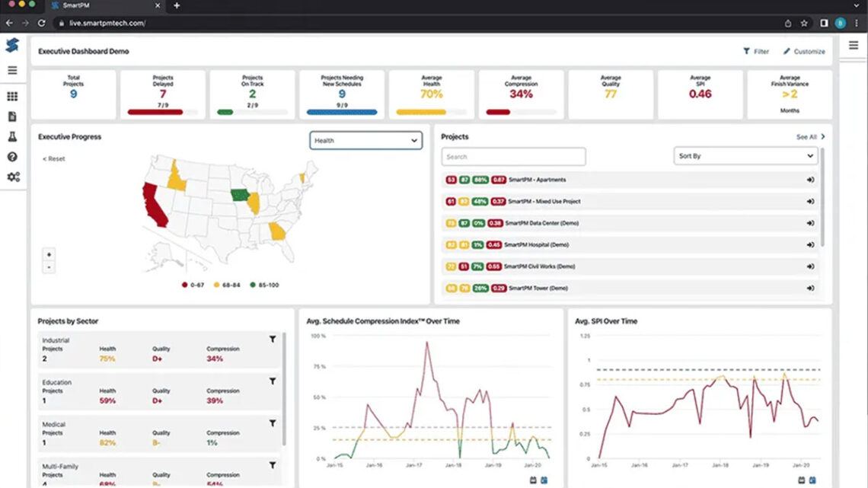Select the lab flask icon in the sidebar

[x=12, y=136]
